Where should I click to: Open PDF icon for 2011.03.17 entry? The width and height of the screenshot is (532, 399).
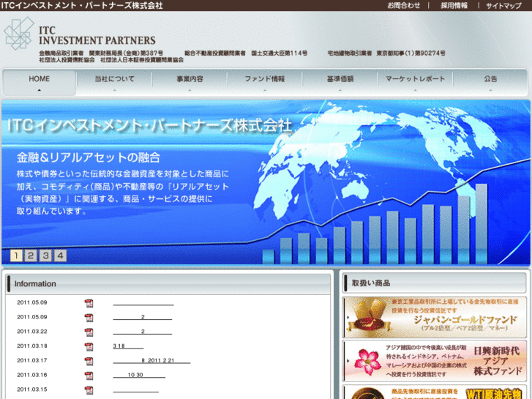(x=89, y=362)
